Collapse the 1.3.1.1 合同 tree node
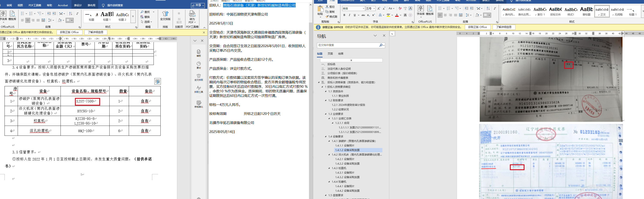 333,123
